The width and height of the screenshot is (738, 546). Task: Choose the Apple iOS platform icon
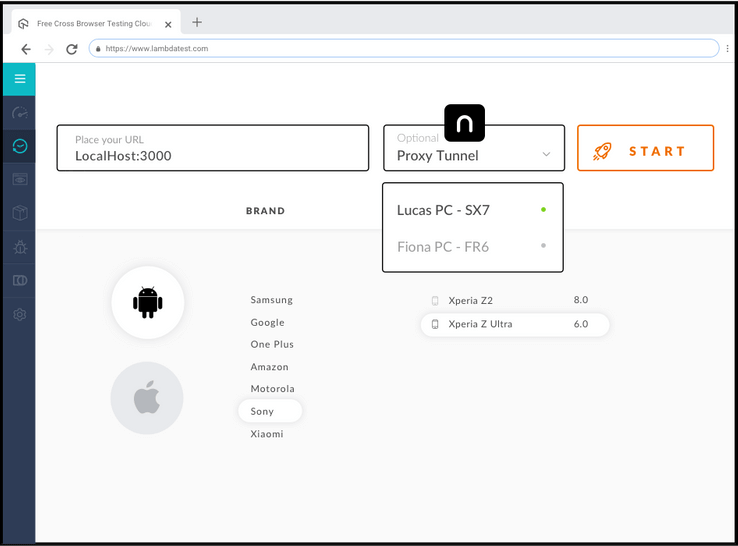tap(147, 398)
